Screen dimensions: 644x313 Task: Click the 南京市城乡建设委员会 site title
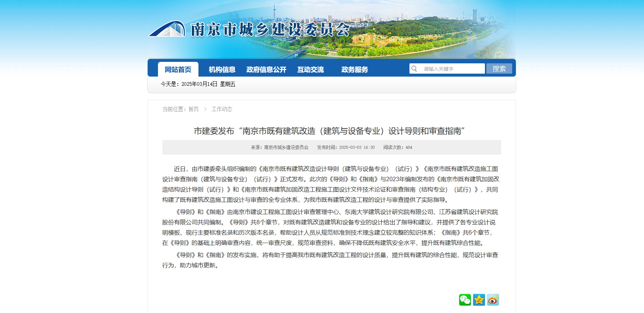270,29
